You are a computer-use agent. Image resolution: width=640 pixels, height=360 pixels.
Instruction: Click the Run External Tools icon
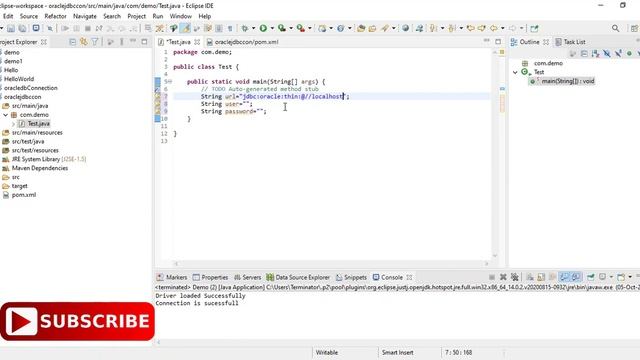click(301, 28)
